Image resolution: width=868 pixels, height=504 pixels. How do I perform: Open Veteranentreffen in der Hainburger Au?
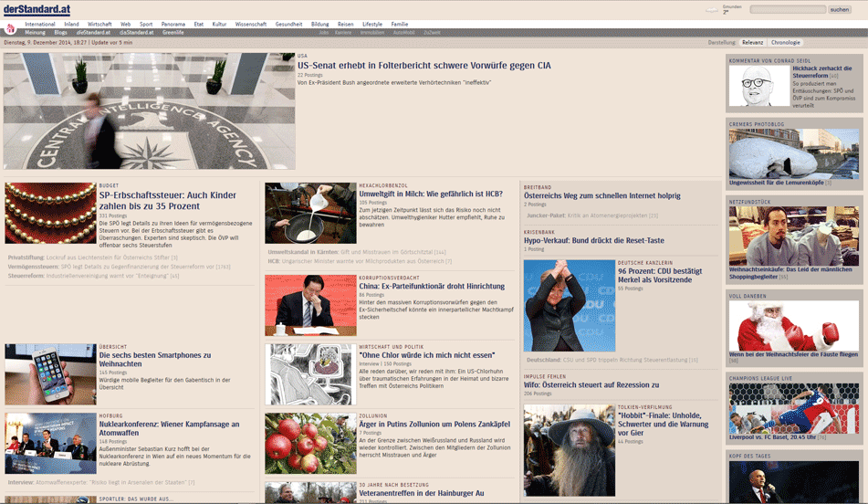point(422,493)
